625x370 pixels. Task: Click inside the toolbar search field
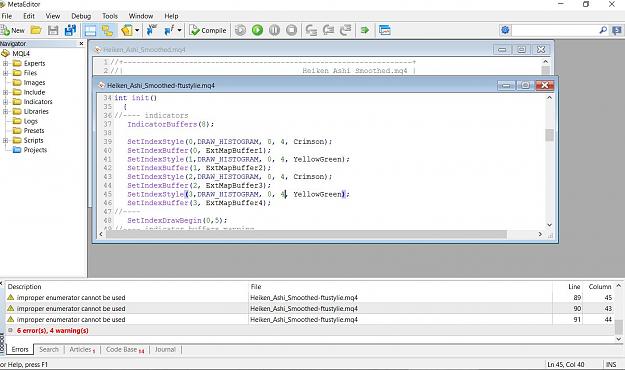coord(555,30)
